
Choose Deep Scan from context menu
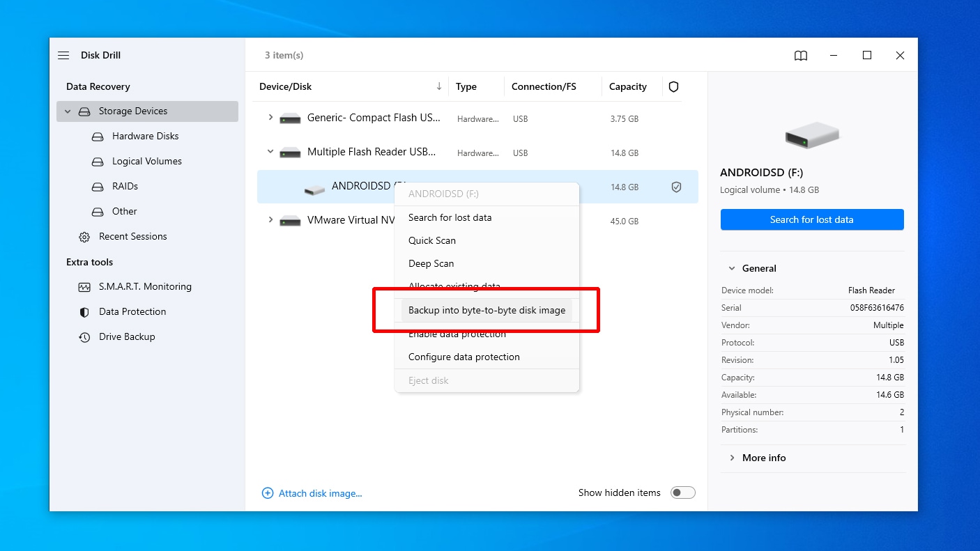pyautogui.click(x=487, y=263)
